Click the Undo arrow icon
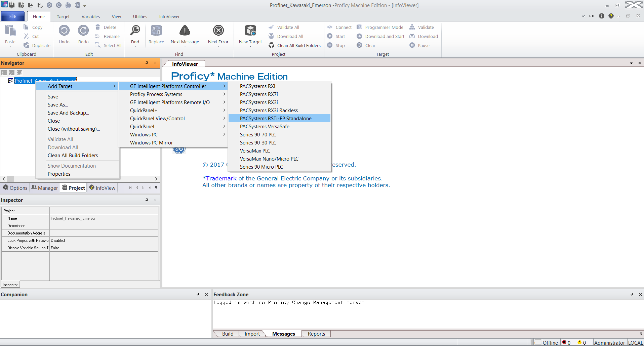Image resolution: width=644 pixels, height=346 pixels. pos(64,31)
